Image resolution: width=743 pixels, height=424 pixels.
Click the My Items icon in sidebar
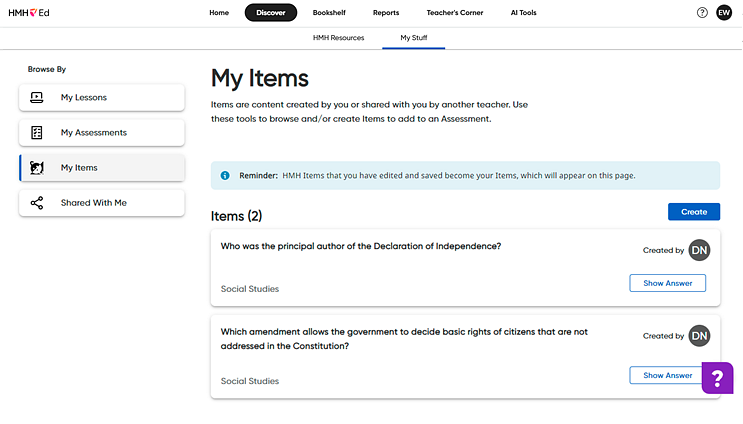pyautogui.click(x=36, y=168)
